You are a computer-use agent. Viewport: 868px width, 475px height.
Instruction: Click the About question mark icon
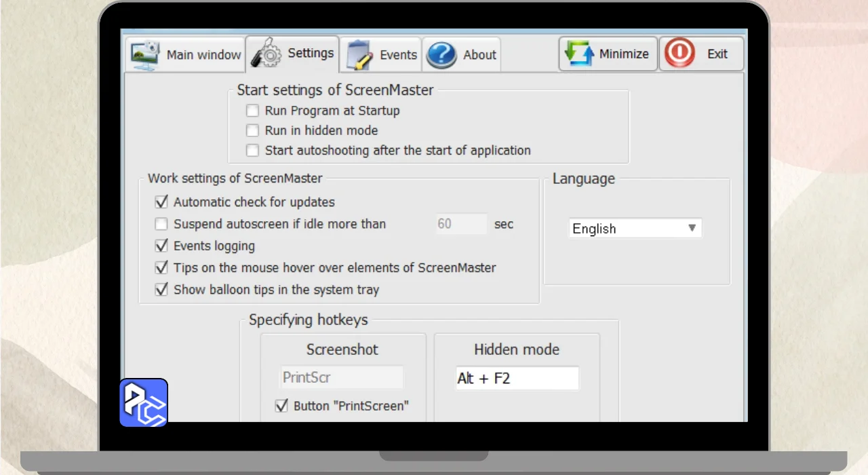point(441,55)
